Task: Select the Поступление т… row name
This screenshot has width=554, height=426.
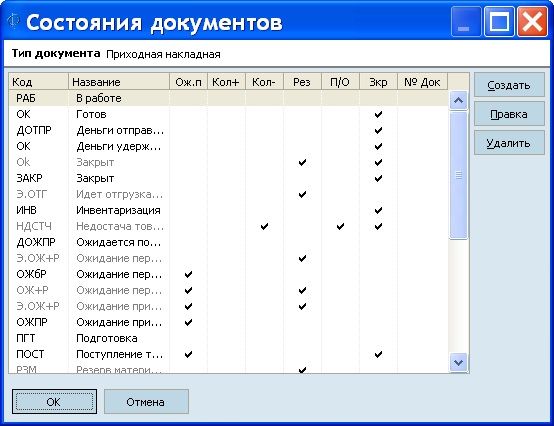Action: point(120,354)
